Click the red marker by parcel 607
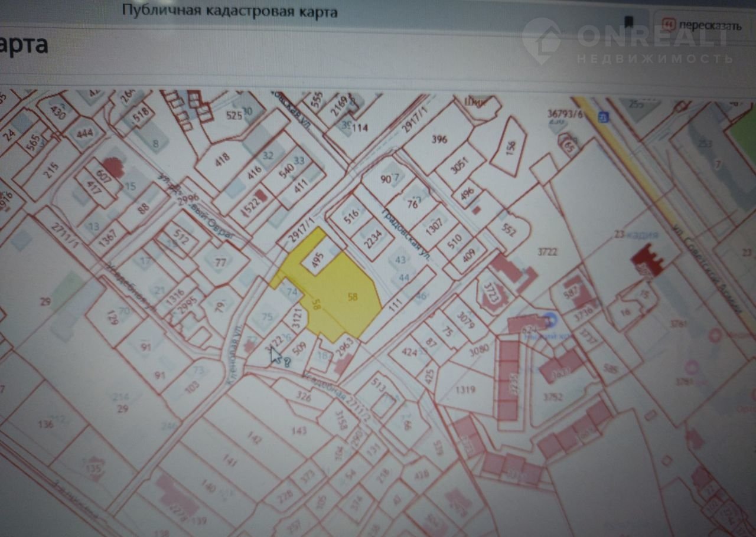 click(111, 167)
